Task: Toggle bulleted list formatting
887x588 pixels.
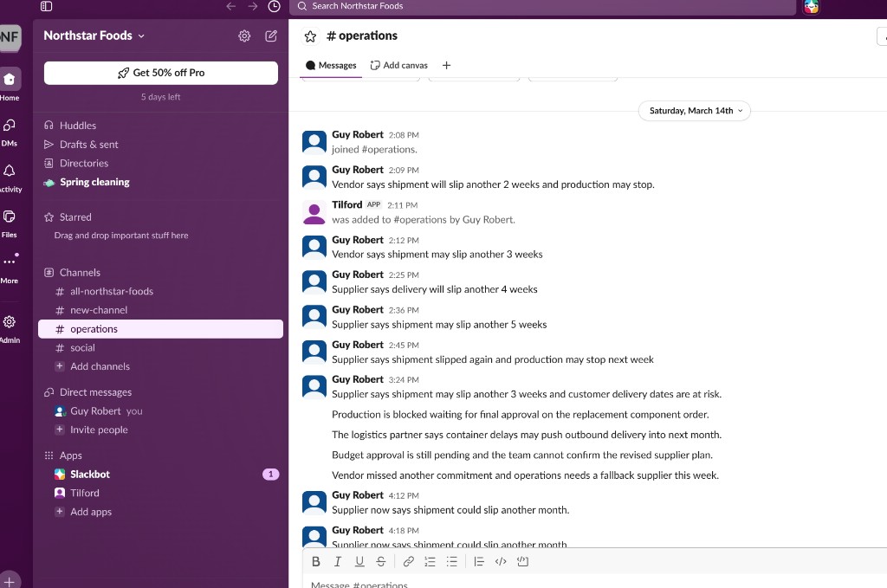Action: point(451,561)
